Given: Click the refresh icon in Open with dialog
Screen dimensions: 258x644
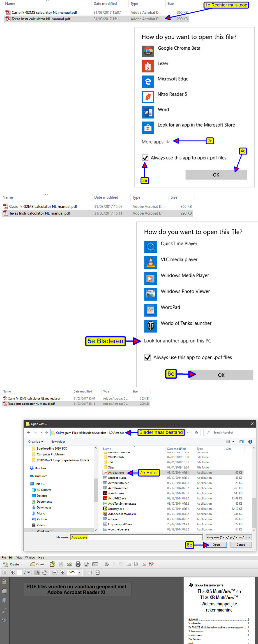Looking at the screenshot, I should [196, 433].
